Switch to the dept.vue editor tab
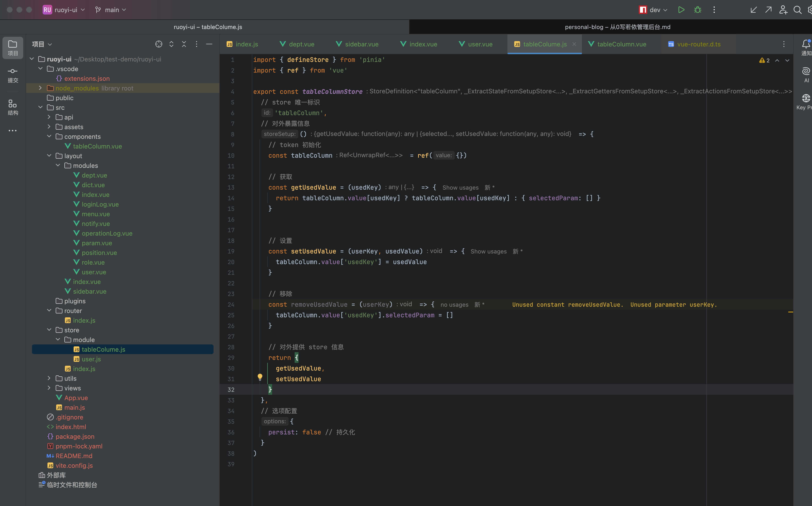Screen dimensions: 812x506 [x=297, y=44]
